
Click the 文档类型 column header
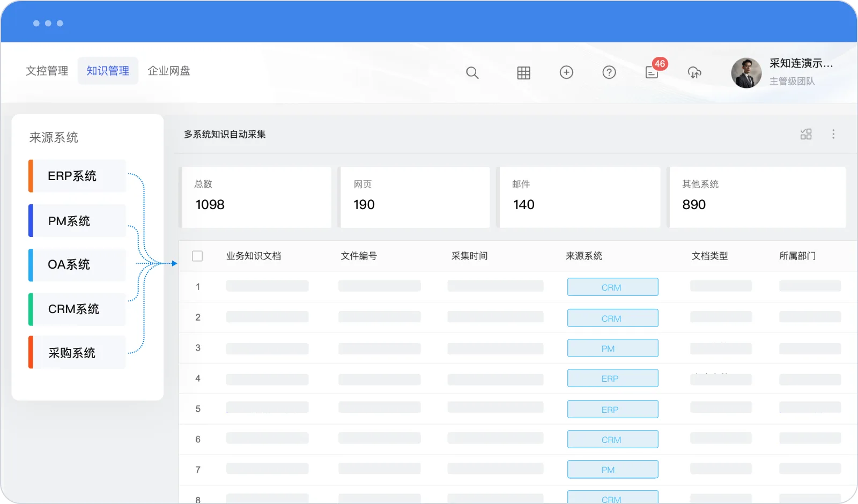710,256
